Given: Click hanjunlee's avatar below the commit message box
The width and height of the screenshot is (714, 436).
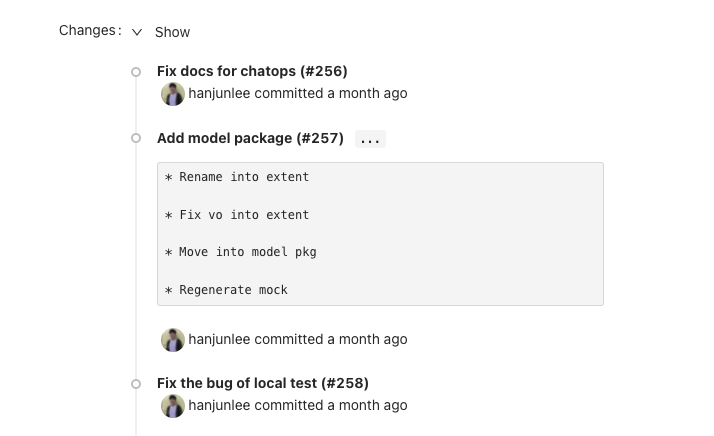Looking at the screenshot, I should point(173,340).
